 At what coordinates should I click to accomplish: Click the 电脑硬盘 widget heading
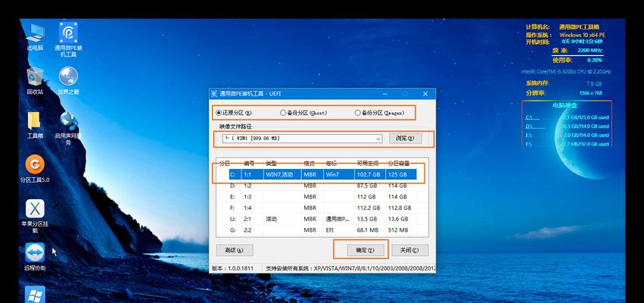(565, 105)
